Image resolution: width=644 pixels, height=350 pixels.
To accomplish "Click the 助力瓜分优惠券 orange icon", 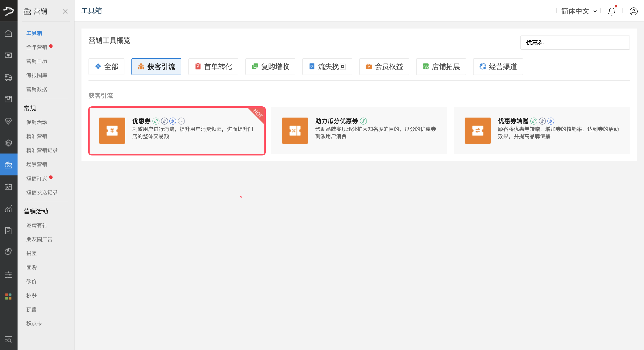I will coord(295,130).
